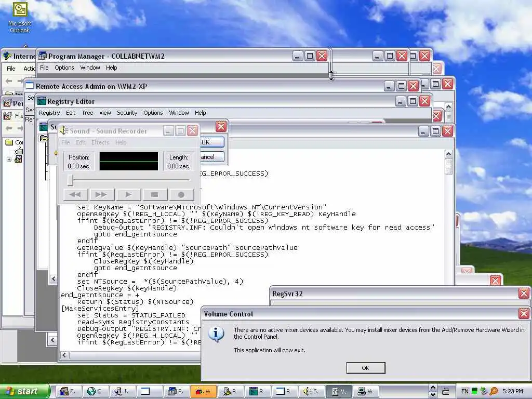Click the taskbar keyboard icon
Viewport: 532px width, 399px height.
click(x=445, y=392)
